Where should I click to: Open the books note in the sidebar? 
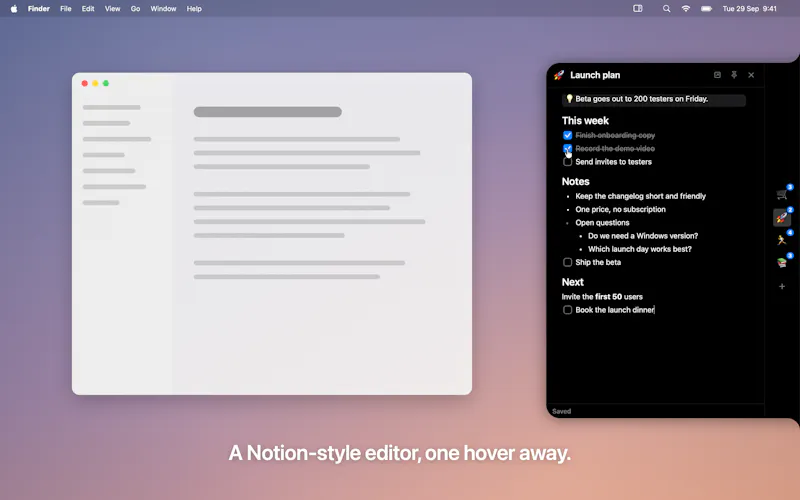tap(781, 262)
